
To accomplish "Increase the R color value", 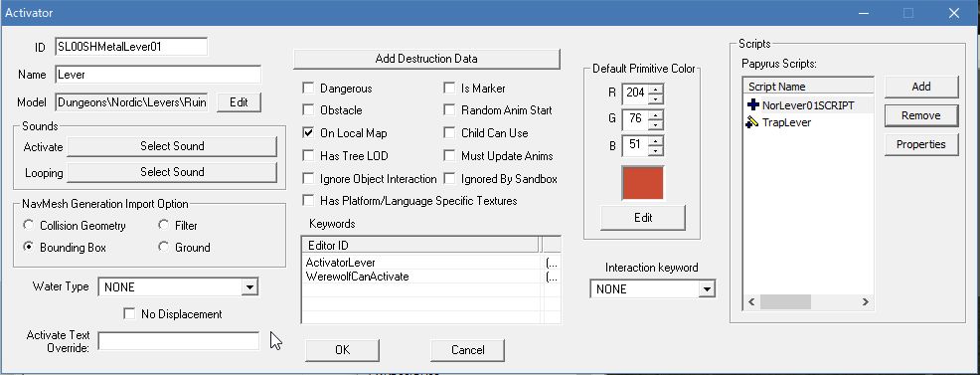I will 655,89.
